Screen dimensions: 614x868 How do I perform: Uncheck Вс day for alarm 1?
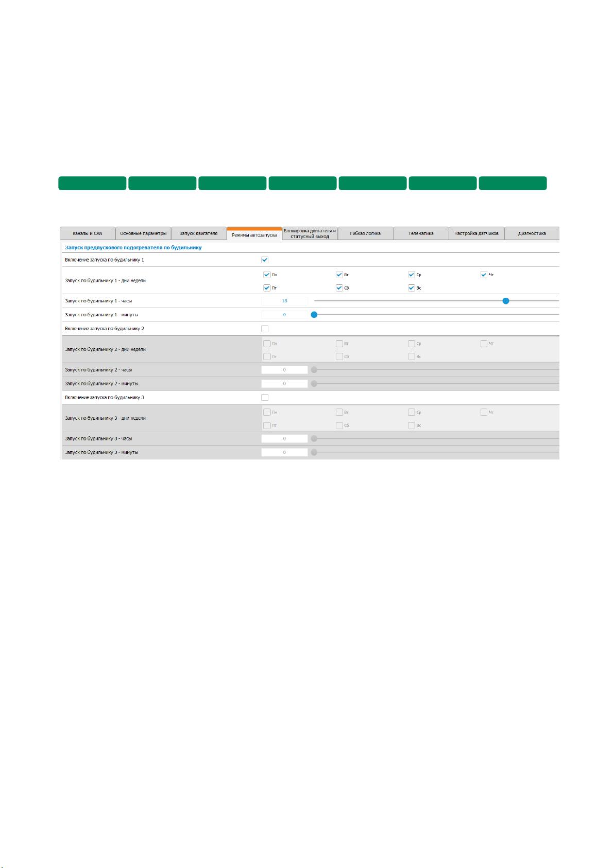412,288
